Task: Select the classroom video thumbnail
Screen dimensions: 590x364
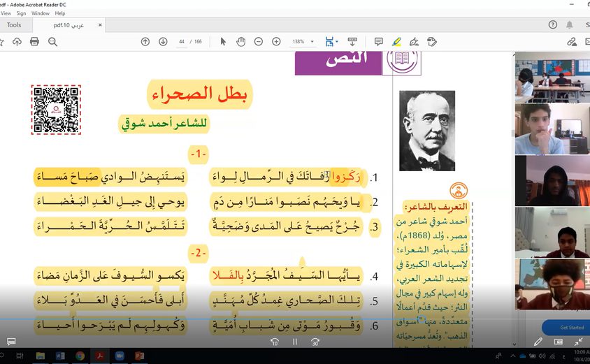Action: [552, 77]
